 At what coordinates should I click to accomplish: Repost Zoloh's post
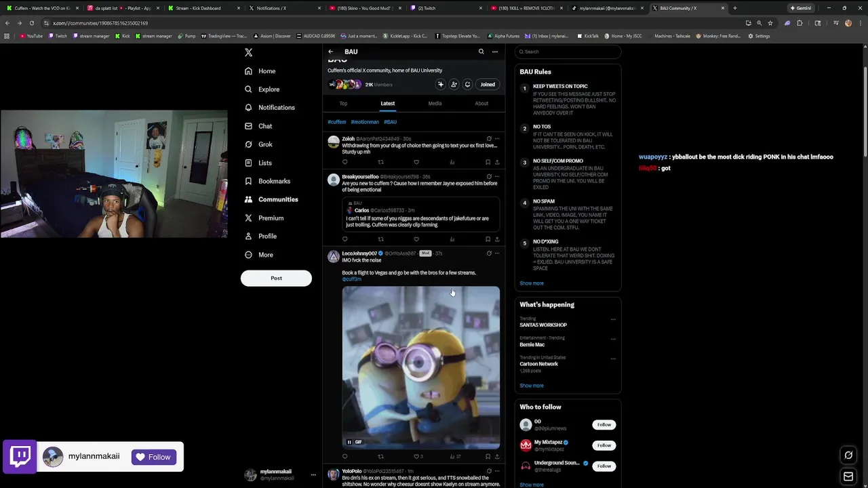pos(380,163)
